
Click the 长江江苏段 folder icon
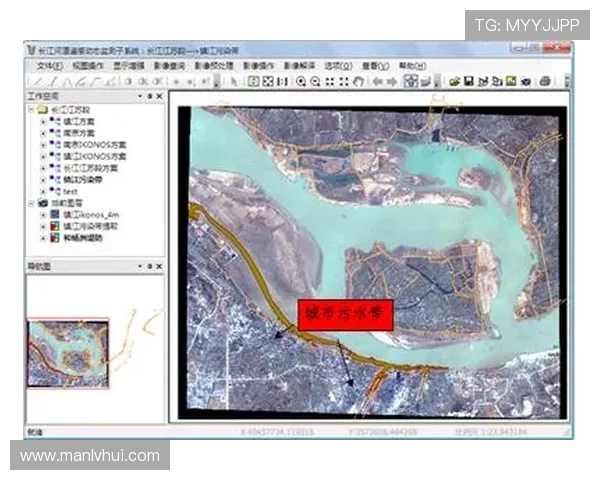pos(42,110)
